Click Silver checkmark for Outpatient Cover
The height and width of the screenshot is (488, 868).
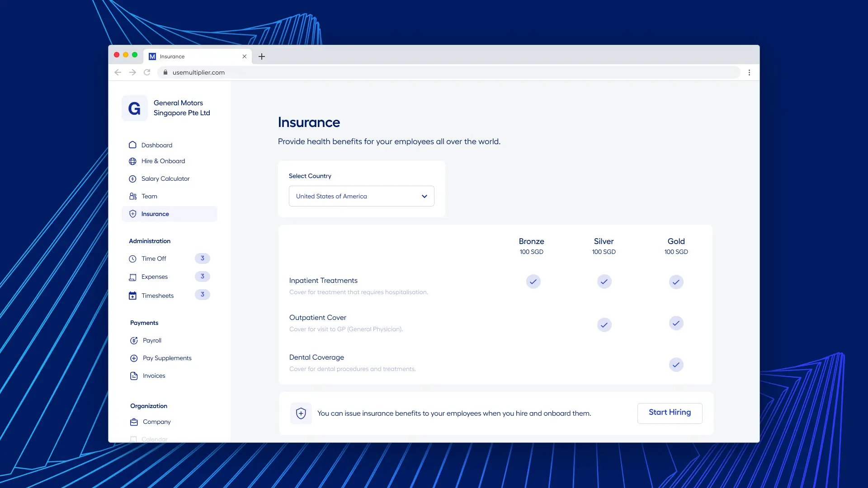[x=604, y=325]
